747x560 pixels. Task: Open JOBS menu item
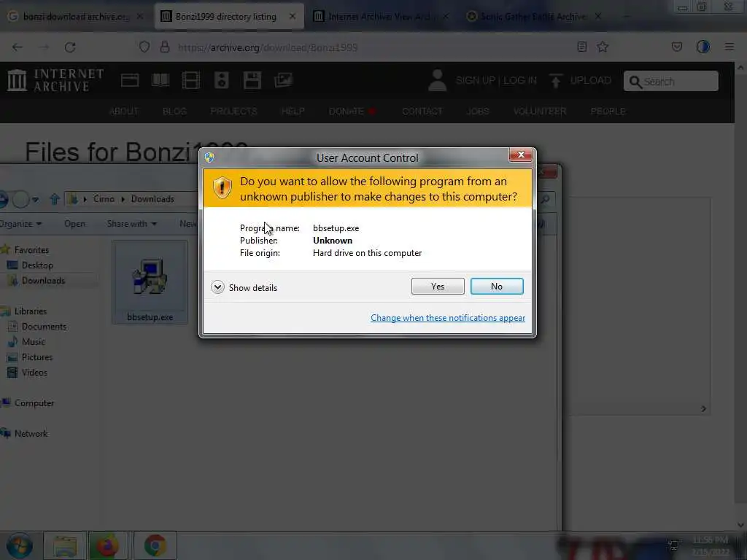pos(477,111)
